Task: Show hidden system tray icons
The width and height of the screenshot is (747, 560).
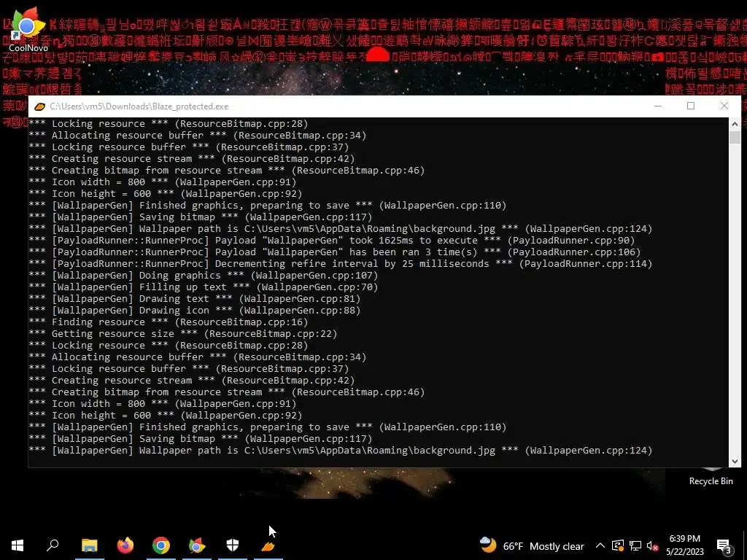Action: point(600,545)
